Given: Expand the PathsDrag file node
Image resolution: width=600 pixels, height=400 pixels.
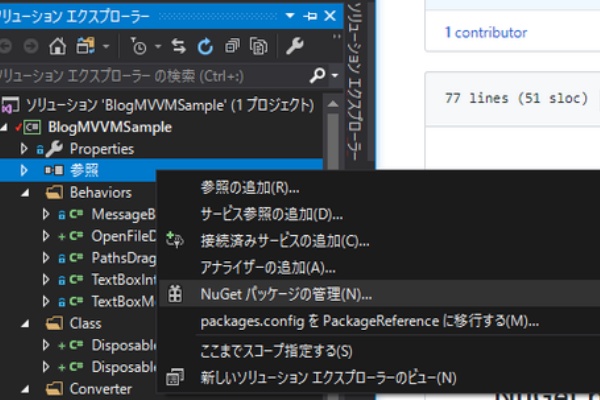Looking at the screenshot, I should point(46,258).
